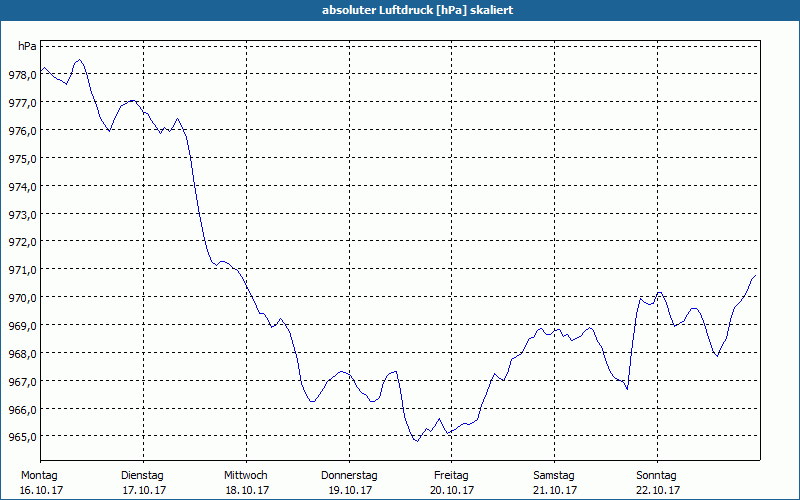Click the 972,0 axis value

(22, 242)
